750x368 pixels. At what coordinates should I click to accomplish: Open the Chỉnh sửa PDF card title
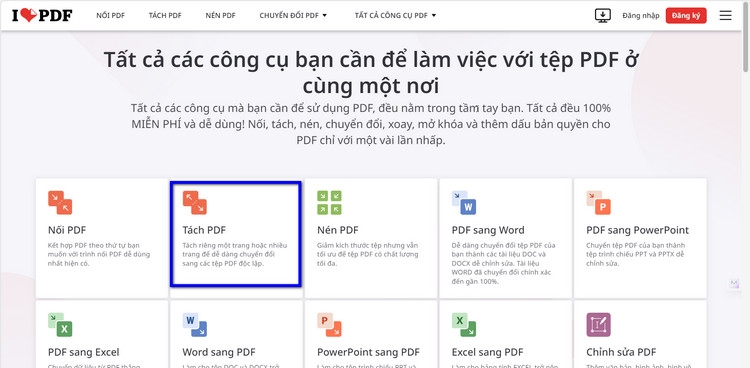click(621, 352)
